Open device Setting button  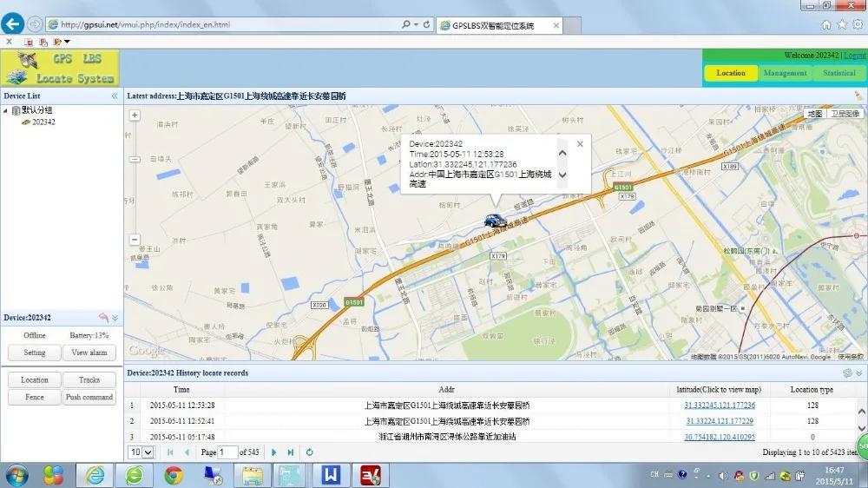click(35, 353)
